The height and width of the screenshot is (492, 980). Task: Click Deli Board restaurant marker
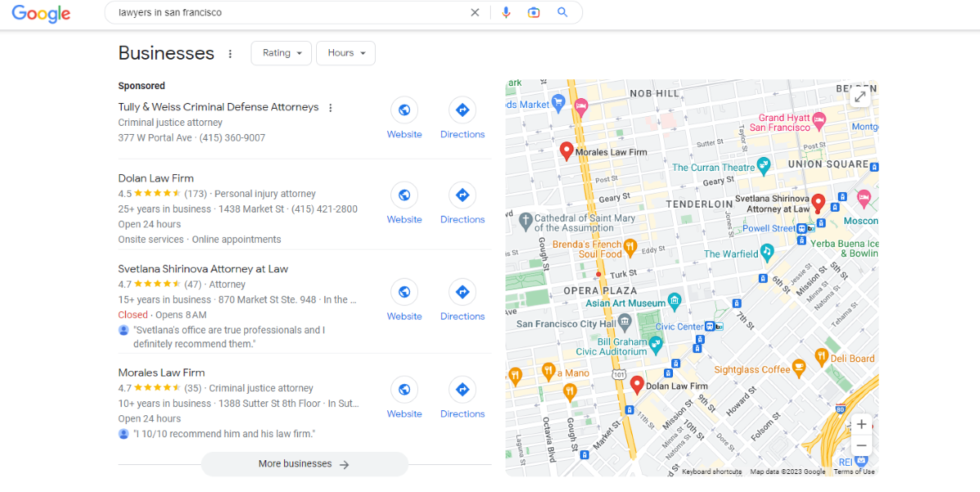[821, 356]
